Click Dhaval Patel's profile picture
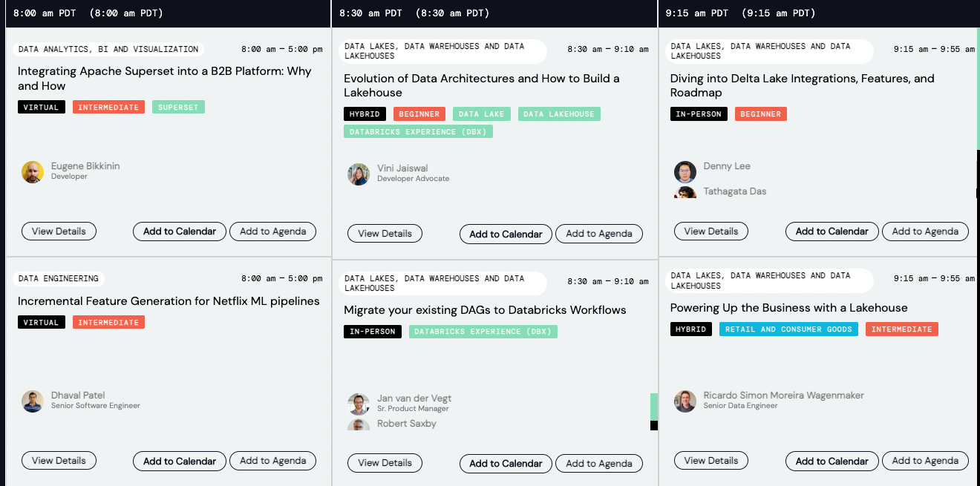Image resolution: width=980 pixels, height=486 pixels. (x=33, y=401)
